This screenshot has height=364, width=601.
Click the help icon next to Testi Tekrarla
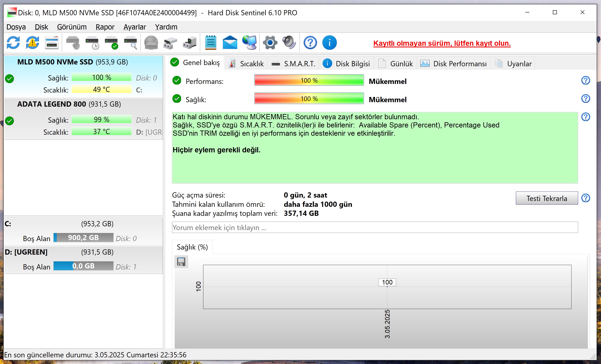pyautogui.click(x=585, y=198)
